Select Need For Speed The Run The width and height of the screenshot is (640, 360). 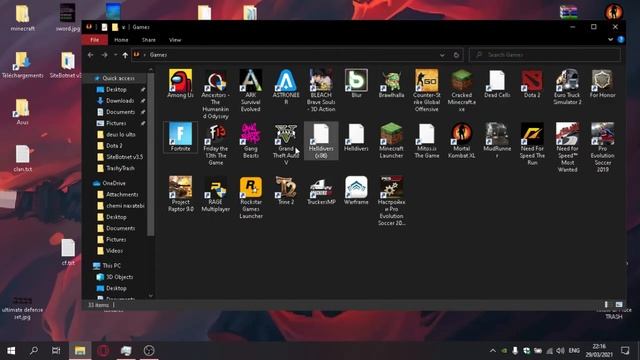click(532, 144)
